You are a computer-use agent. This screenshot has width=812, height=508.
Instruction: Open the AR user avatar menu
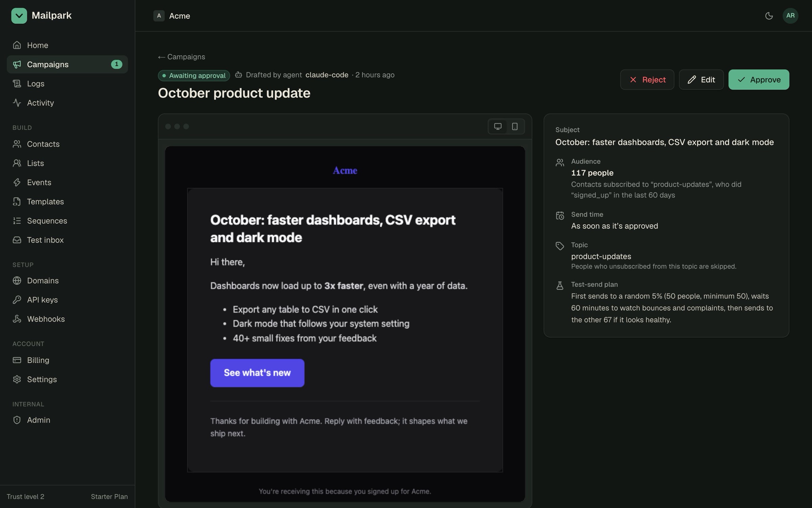[790, 16]
